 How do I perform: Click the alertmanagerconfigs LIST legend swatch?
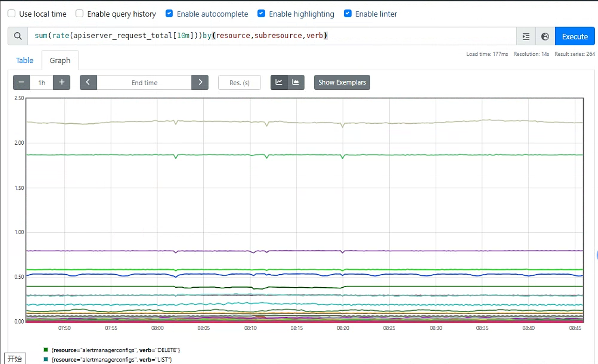(x=46, y=359)
